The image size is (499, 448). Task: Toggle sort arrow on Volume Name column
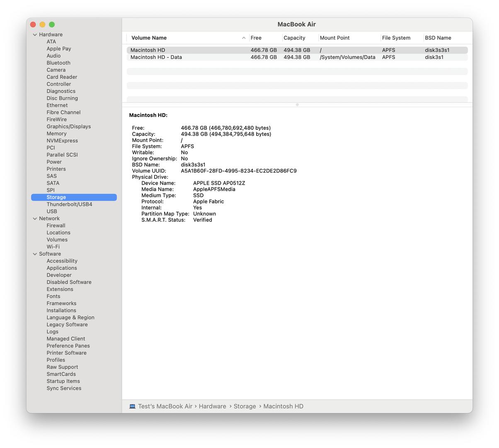(244, 38)
